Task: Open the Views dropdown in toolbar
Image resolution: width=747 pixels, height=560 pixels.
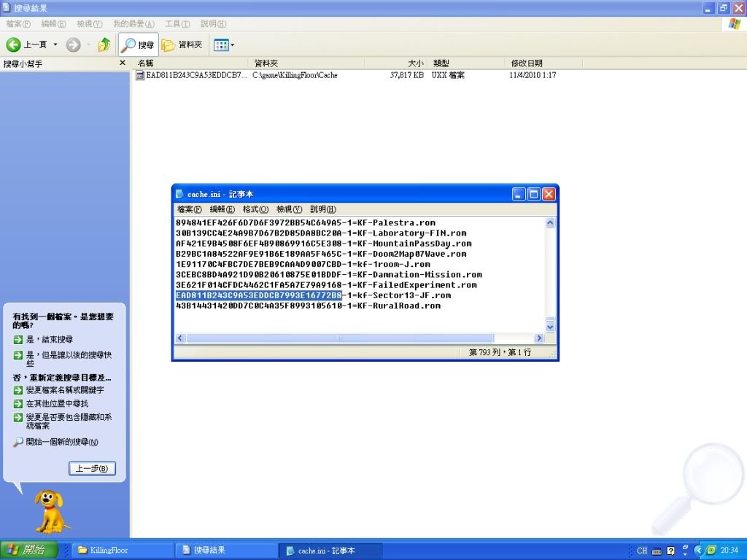Action: (223, 44)
